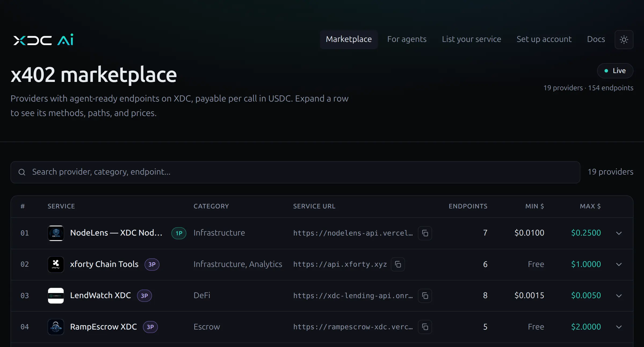Click the $0.2500 max price
644x347 pixels.
pyautogui.click(x=586, y=233)
